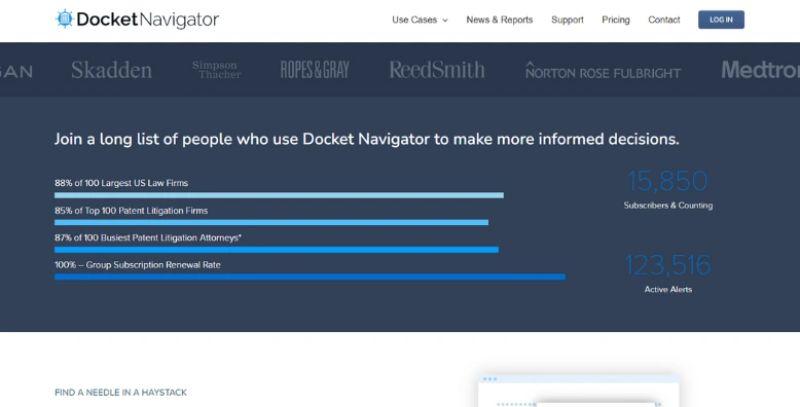The height and width of the screenshot is (407, 800).
Task: Click the Simpson Thacher logo
Action: tap(217, 70)
